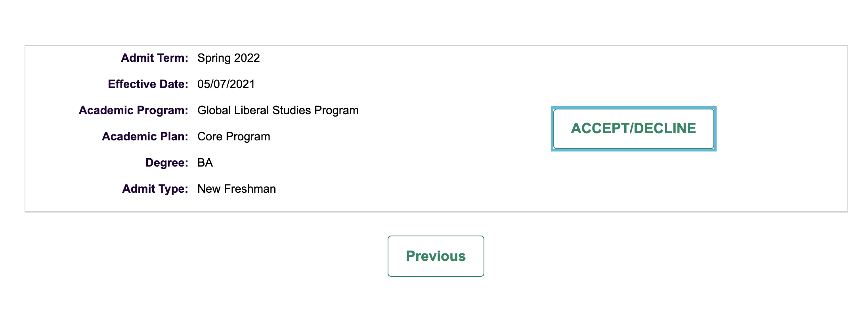Click the Degree label
Viewport: 868px width, 322px height.
pos(166,163)
